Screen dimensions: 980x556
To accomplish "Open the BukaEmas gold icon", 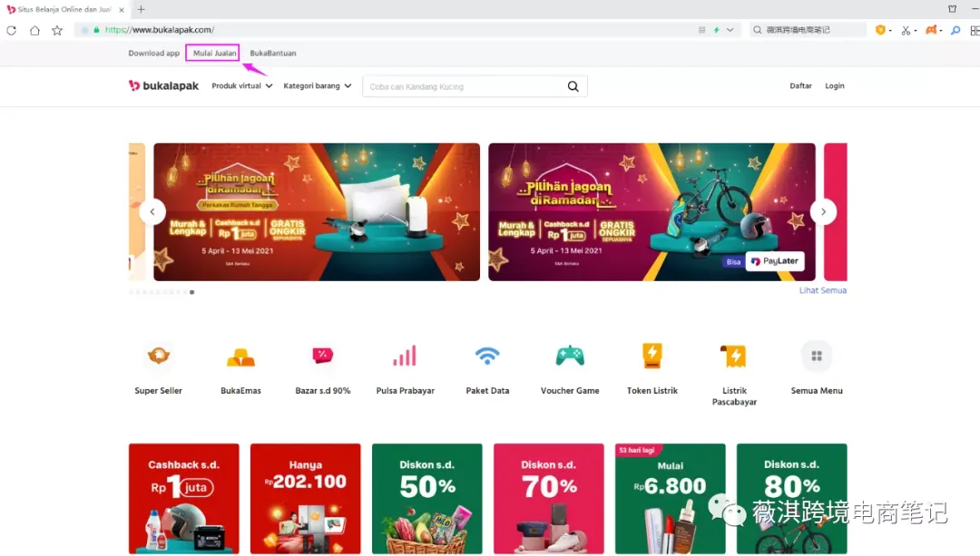I will click(240, 356).
